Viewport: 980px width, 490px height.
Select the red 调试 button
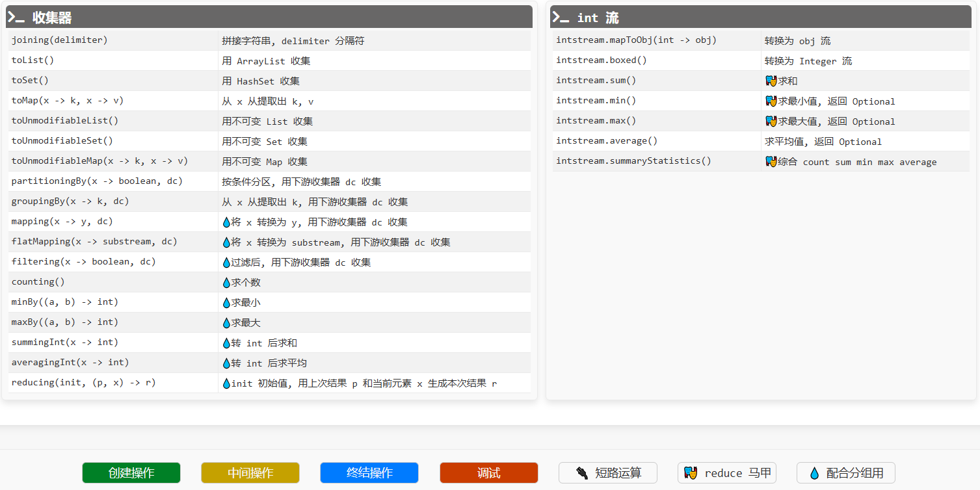(x=489, y=472)
